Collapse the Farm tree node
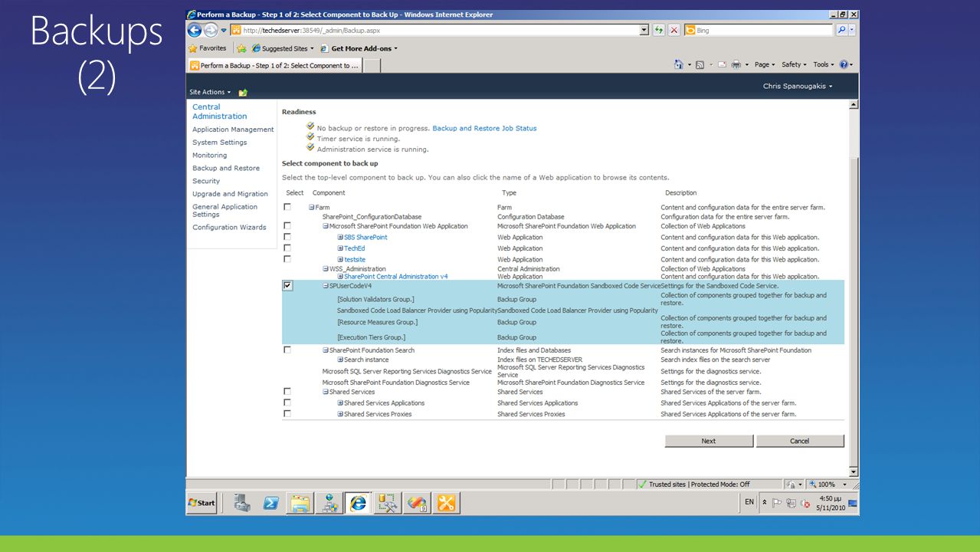 pyautogui.click(x=312, y=208)
